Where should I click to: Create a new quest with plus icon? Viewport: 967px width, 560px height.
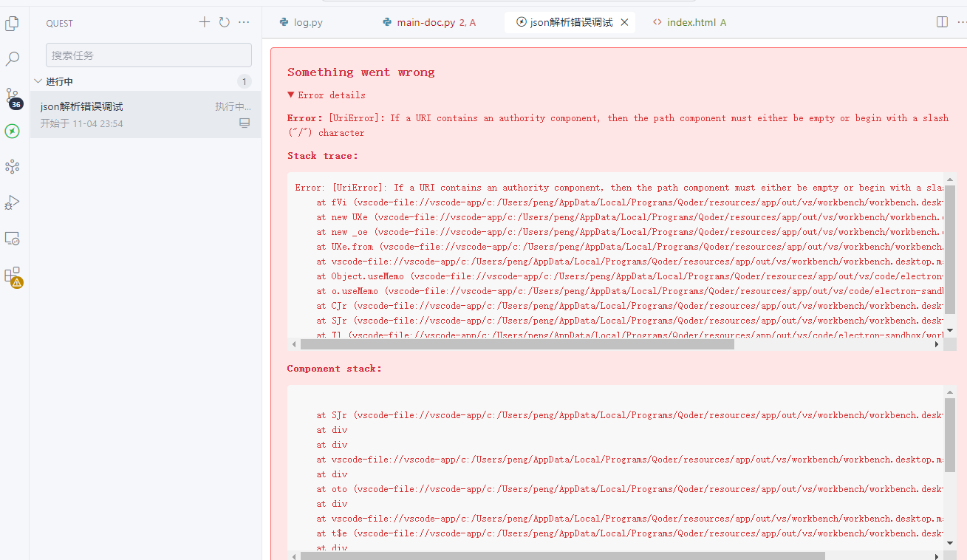[x=205, y=22]
